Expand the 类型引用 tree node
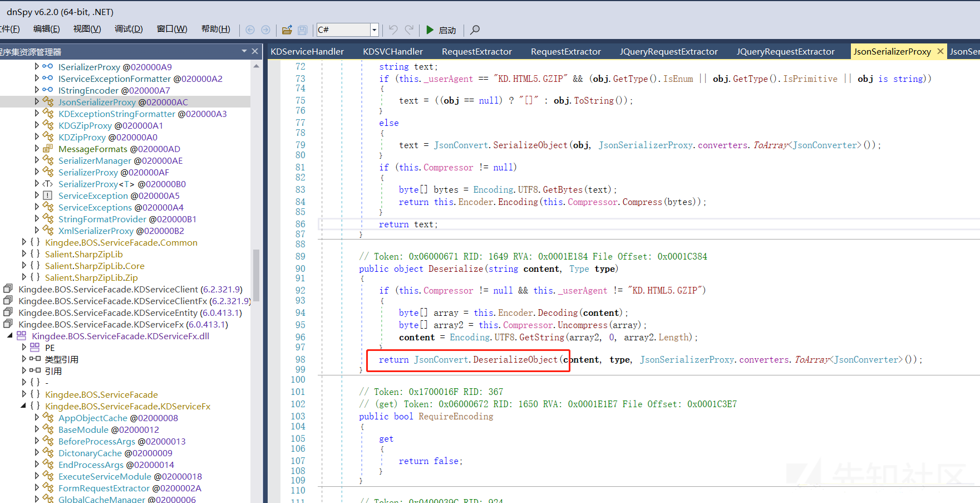The height and width of the screenshot is (503, 980). pyautogui.click(x=23, y=359)
